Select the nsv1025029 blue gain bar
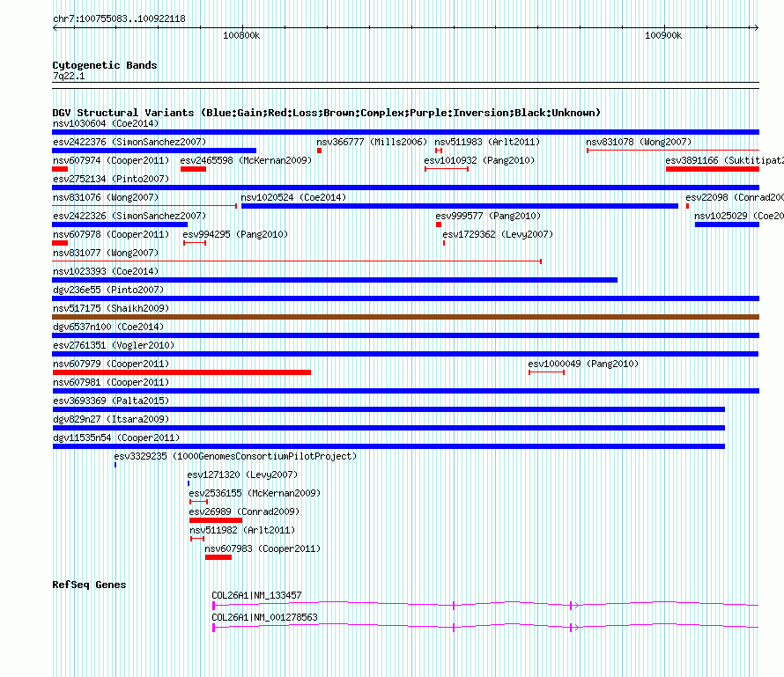784x677 pixels. click(727, 224)
